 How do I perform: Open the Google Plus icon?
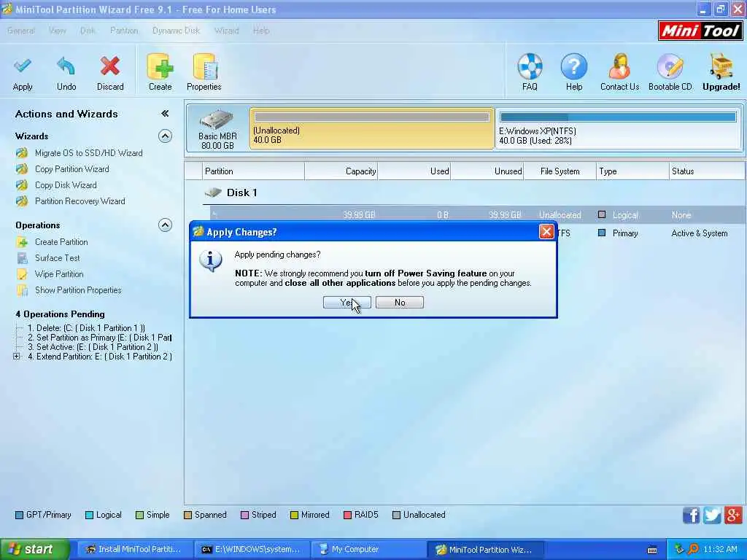(x=733, y=516)
